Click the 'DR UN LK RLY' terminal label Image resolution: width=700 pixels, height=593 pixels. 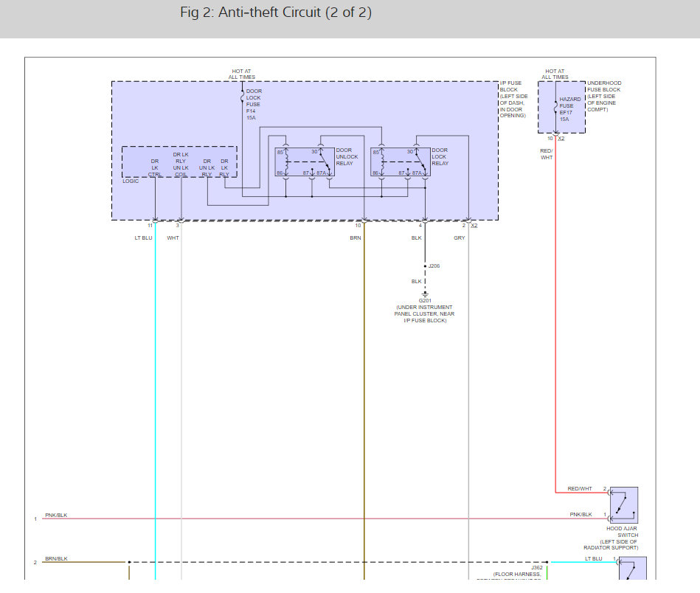click(x=207, y=167)
